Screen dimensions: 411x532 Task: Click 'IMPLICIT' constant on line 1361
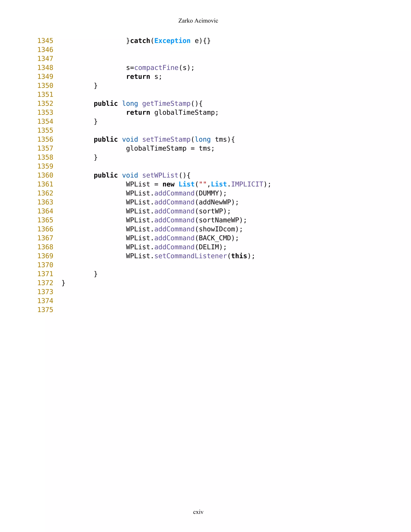[x=247, y=184]
